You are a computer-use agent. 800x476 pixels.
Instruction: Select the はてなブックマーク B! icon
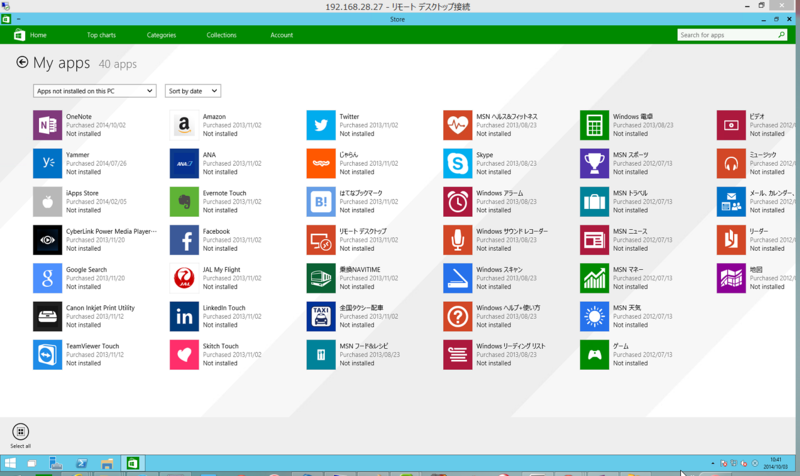click(x=321, y=202)
